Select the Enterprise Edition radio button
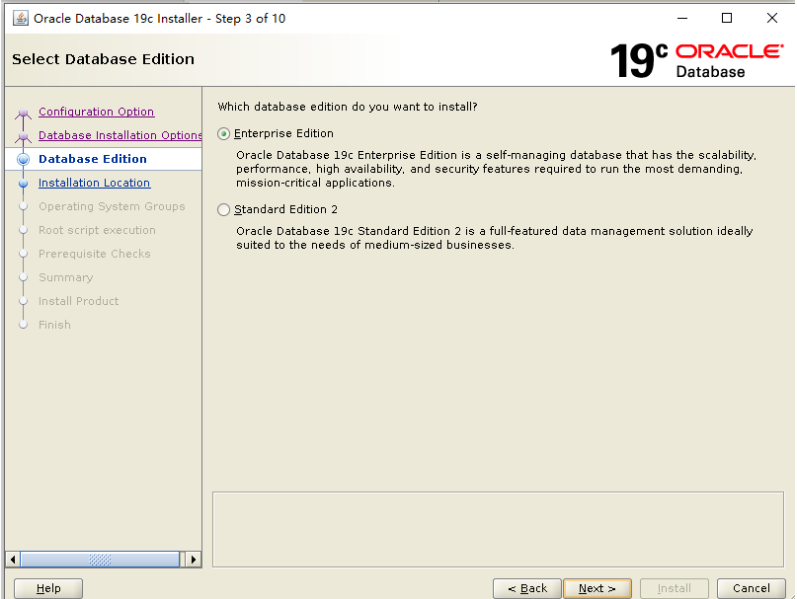The image size is (797, 599). (x=224, y=134)
